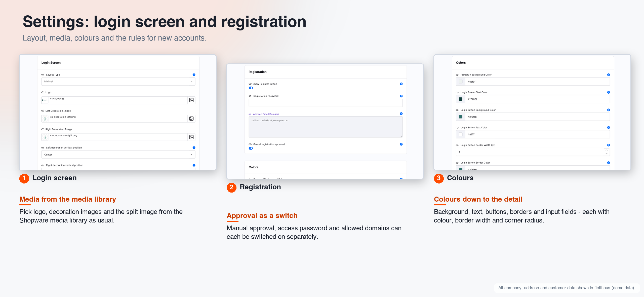Click help icon for Show Register Button
The width and height of the screenshot is (644, 297).
pos(401,84)
